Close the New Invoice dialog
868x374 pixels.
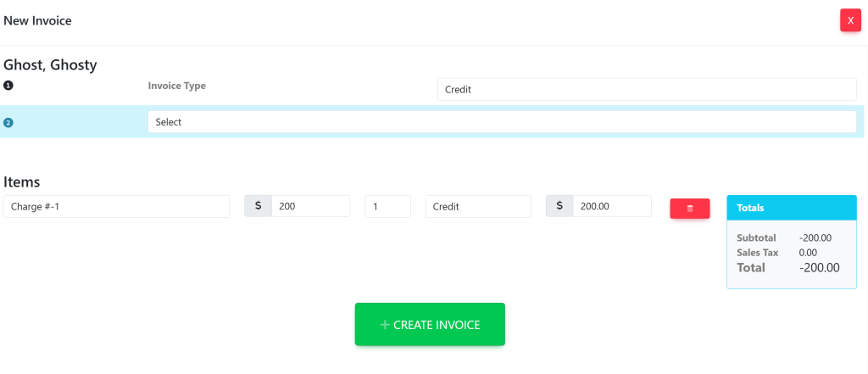pyautogui.click(x=850, y=20)
